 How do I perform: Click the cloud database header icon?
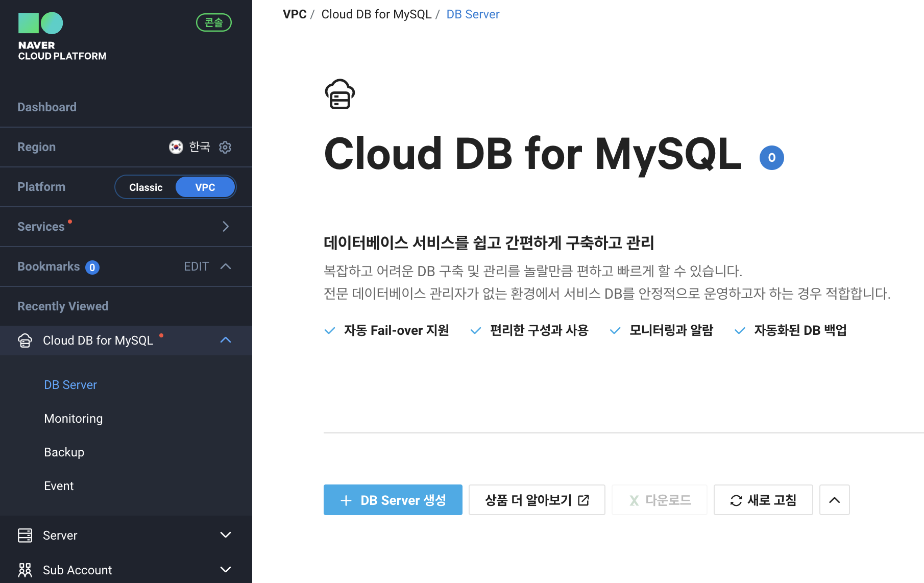point(340,94)
